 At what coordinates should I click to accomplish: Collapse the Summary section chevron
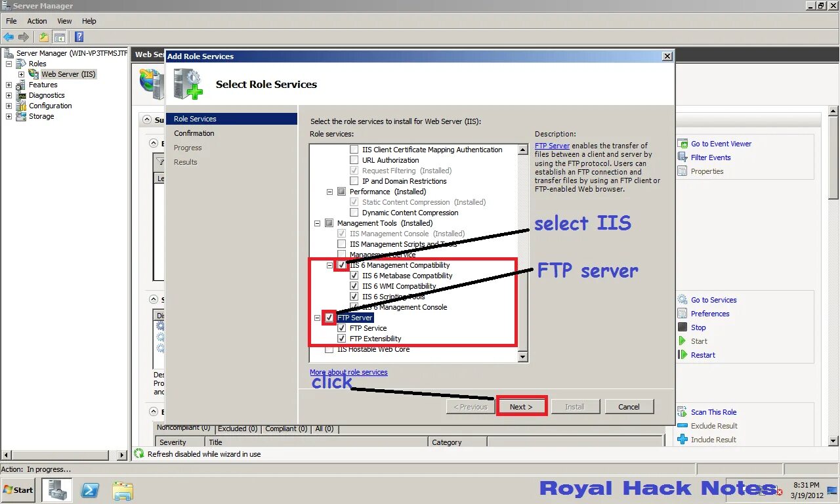[x=146, y=120]
